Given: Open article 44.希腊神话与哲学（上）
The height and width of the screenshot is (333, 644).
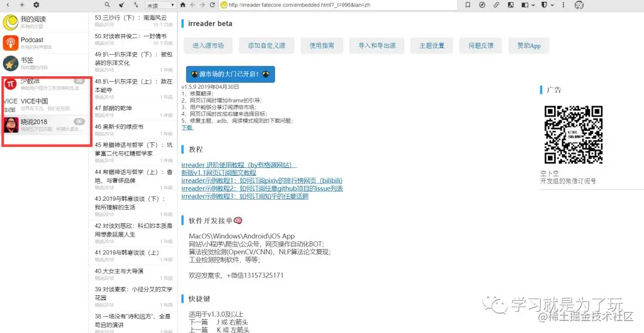Looking at the screenshot, I should coord(134,179).
